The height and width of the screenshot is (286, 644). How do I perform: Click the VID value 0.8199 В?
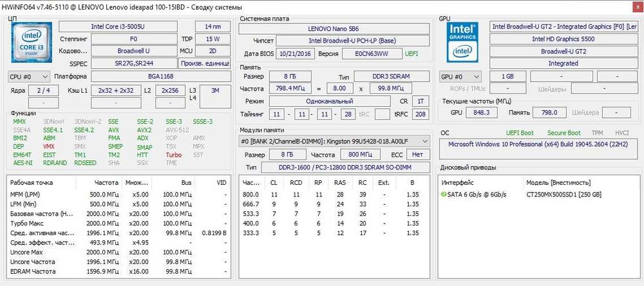tap(214, 233)
